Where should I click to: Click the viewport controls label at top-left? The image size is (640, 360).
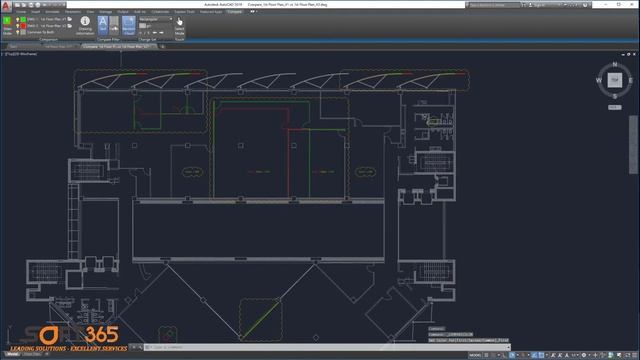pyautogui.click(x=20, y=54)
